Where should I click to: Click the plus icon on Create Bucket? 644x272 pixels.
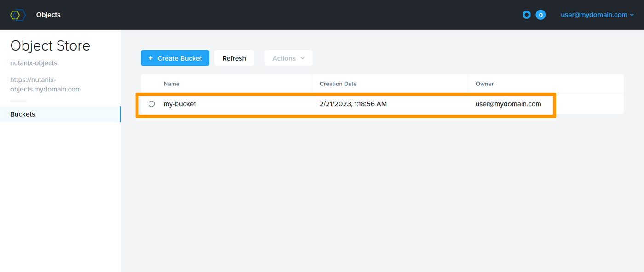[x=150, y=58]
